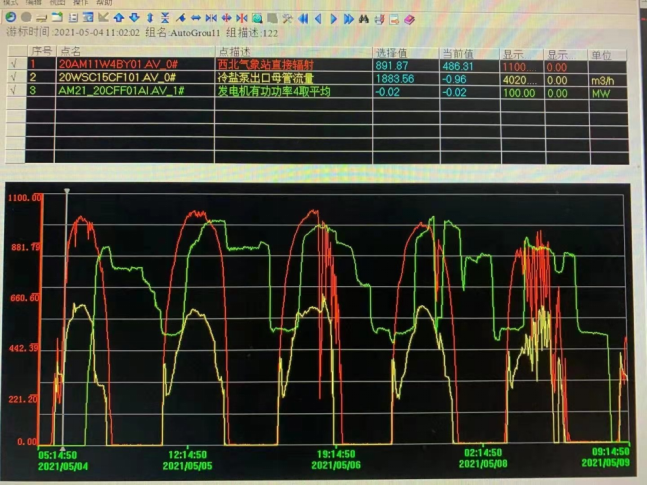Click the 当前值 column header
Screen dimensions: 647x485
point(470,54)
